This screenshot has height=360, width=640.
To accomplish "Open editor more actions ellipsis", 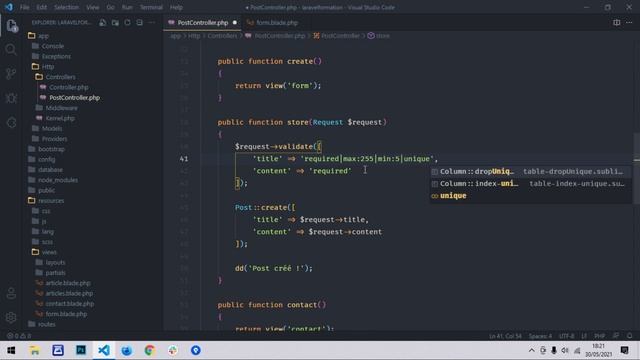I will (x=629, y=23).
